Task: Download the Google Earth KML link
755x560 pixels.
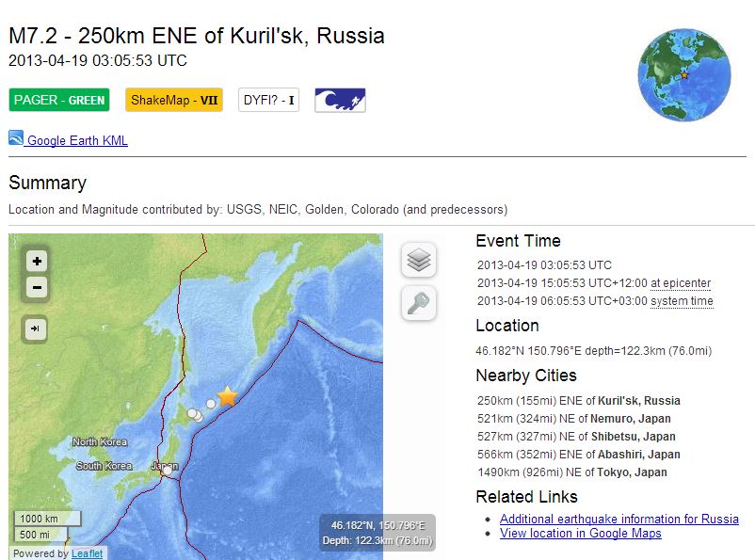Action: (77, 141)
